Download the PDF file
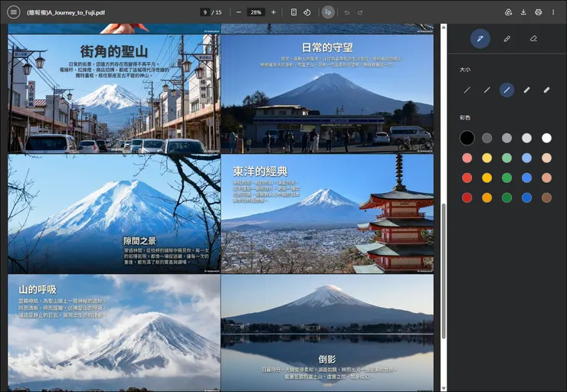Viewport: 567px width, 392px height. (x=523, y=12)
